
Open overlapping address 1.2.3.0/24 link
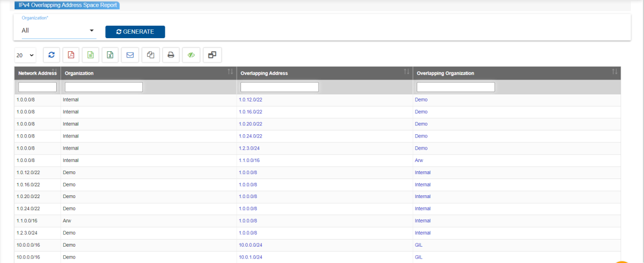coord(249,148)
